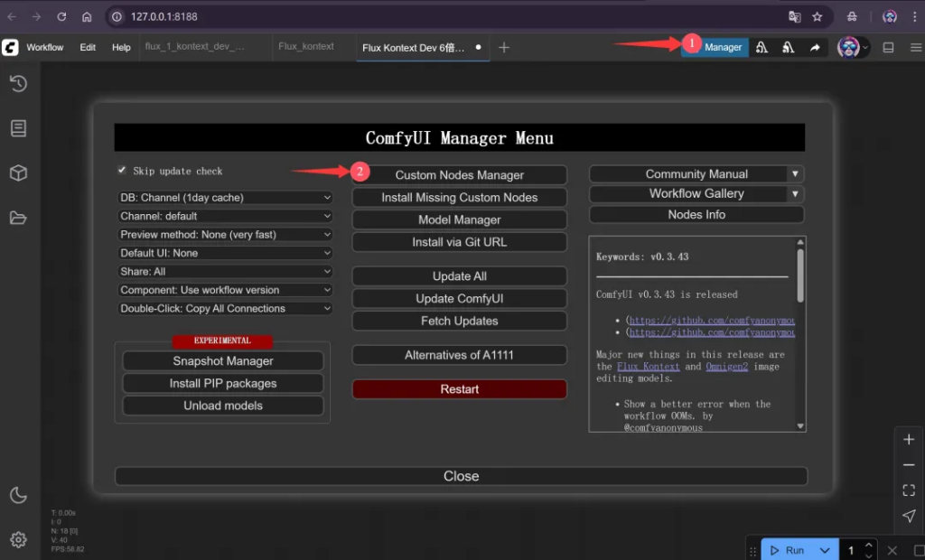Open the Preview method dropdown
Image resolution: width=925 pixels, height=560 pixels.
coord(225,234)
